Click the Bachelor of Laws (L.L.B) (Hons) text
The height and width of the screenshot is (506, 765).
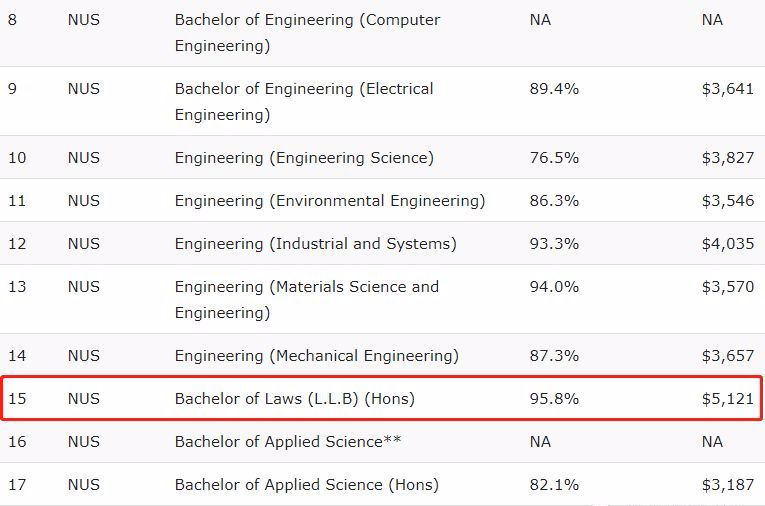point(294,398)
